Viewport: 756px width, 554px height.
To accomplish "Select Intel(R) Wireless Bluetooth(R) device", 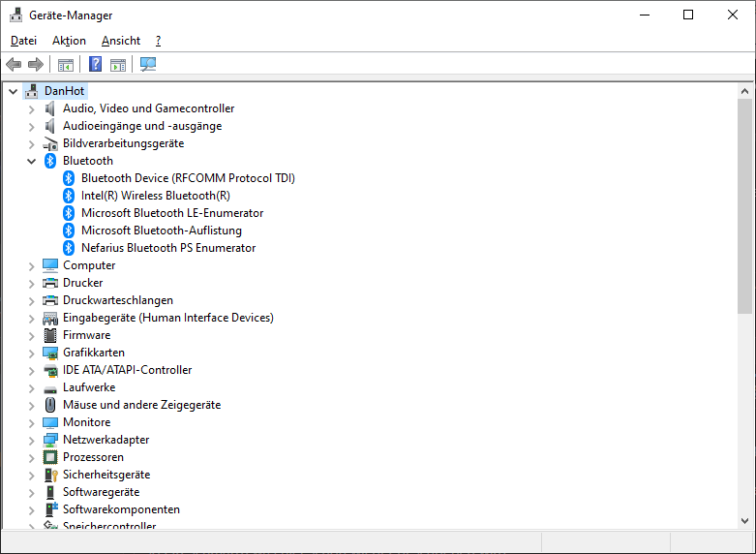I will [156, 196].
